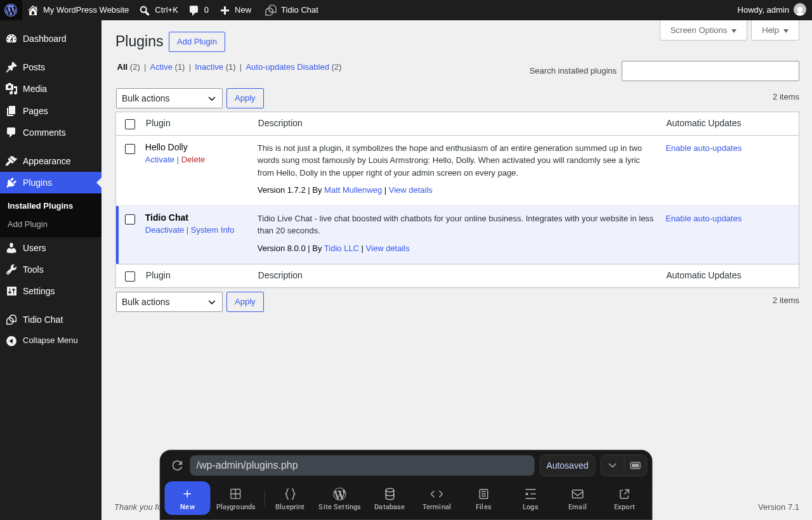
Task: Check the Hello Dolly plugin checkbox
Action: [x=130, y=149]
